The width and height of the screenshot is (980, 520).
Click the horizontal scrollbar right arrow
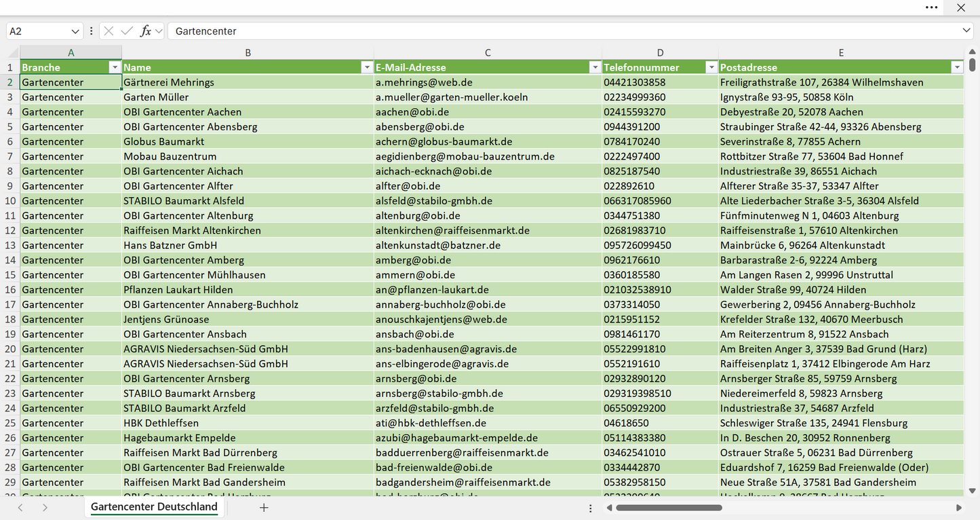click(959, 508)
